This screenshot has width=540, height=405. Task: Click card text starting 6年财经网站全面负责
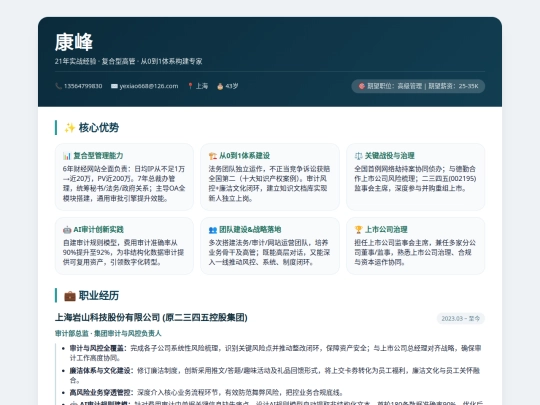pyautogui.click(x=124, y=184)
